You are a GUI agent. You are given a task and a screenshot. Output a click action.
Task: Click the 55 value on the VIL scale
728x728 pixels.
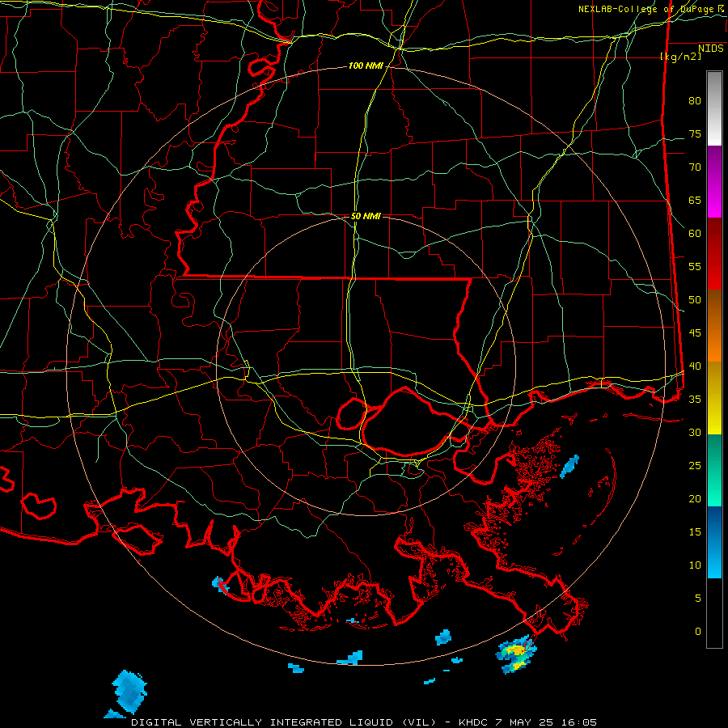coord(695,267)
